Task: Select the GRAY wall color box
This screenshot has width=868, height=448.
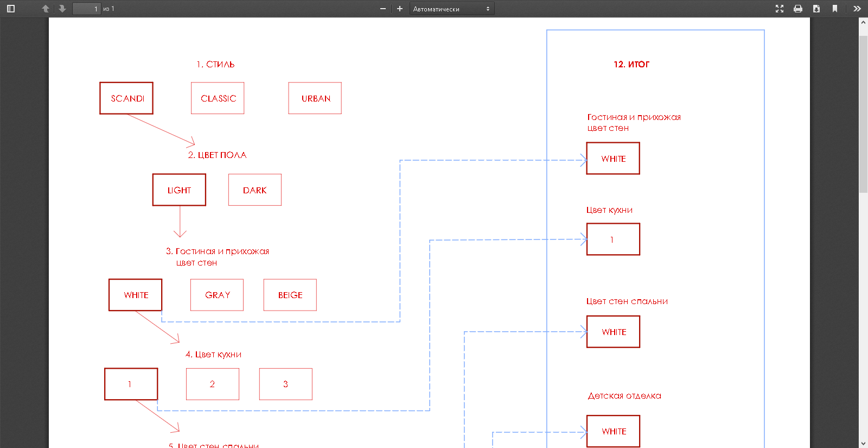Action: point(217,295)
